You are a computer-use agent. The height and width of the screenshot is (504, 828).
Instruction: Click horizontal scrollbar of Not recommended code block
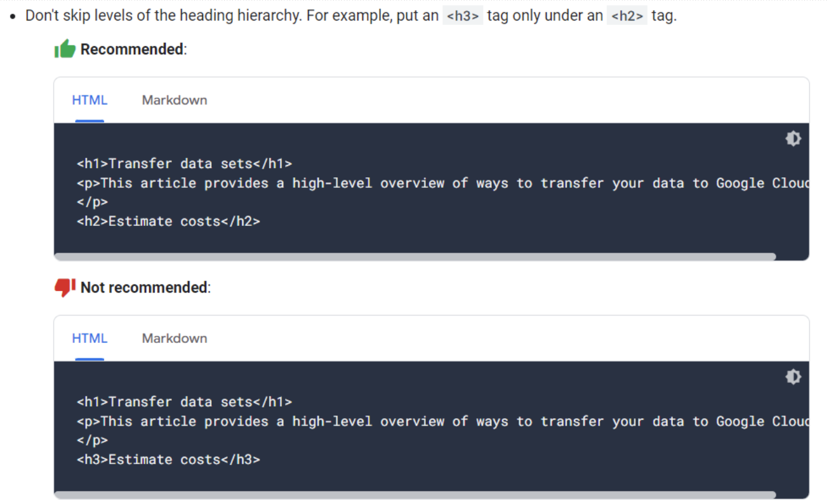[415, 495]
